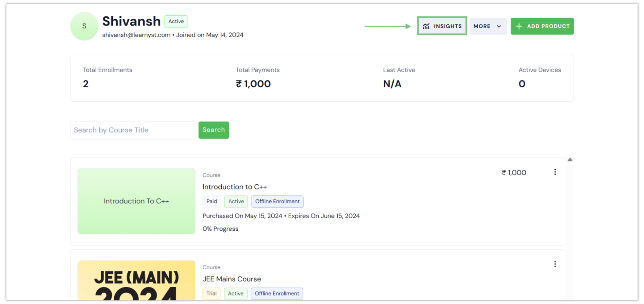This screenshot has height=304, width=644.
Task: Click the Paid tag on C++ course
Action: [x=212, y=202]
